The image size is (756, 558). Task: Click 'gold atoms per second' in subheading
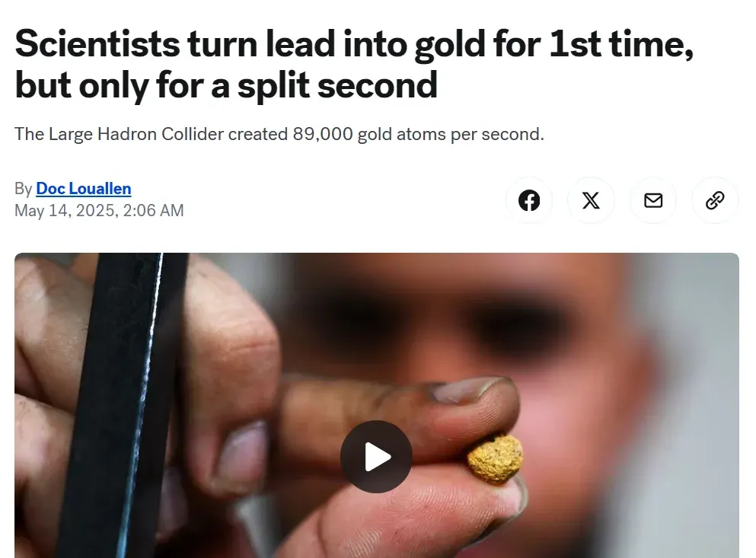point(448,134)
